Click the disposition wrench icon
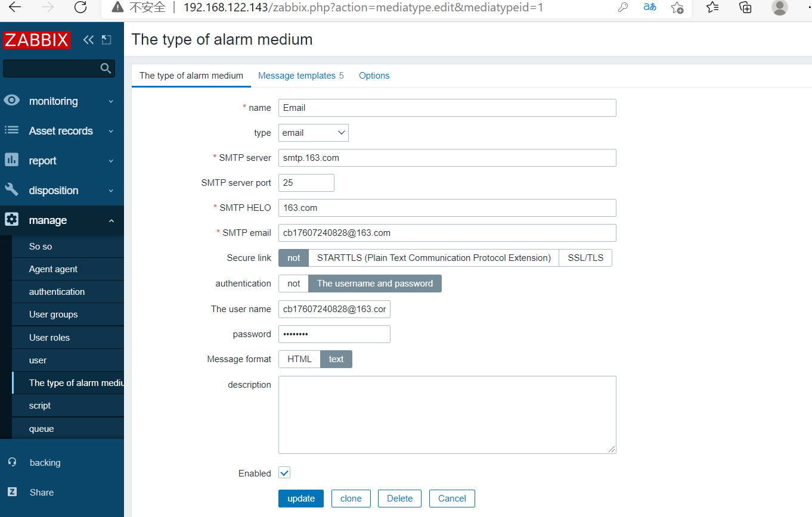This screenshot has width=812, height=517. (x=12, y=190)
